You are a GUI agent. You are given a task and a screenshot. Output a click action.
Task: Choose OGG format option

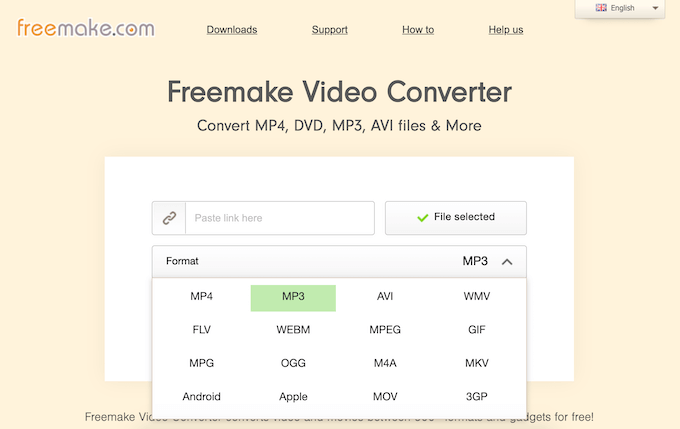tap(293, 364)
